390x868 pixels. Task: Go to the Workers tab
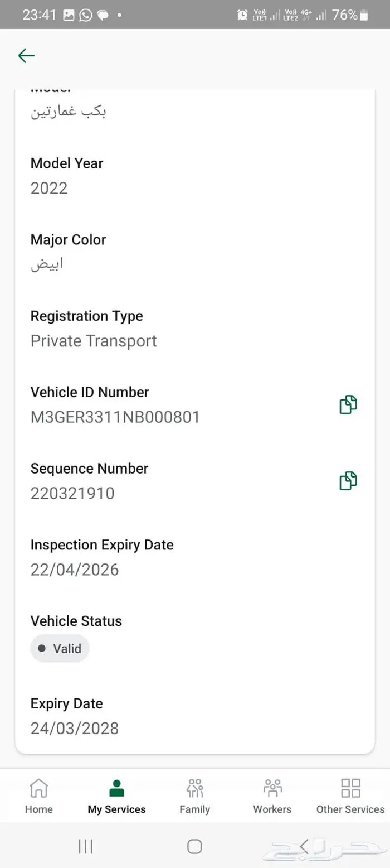tap(272, 797)
